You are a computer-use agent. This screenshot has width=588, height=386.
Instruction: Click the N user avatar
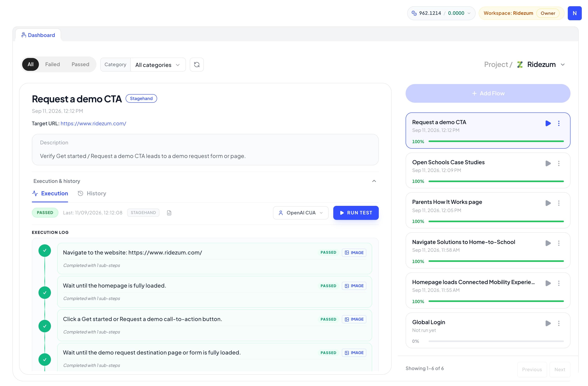[574, 13]
